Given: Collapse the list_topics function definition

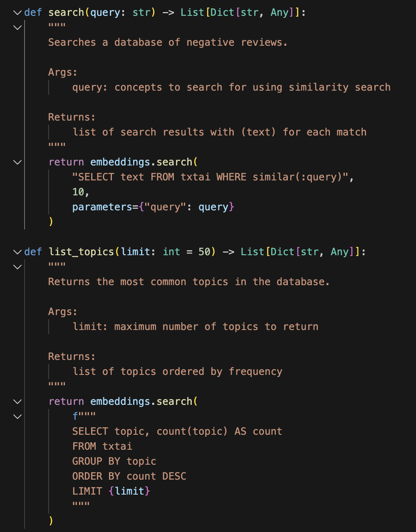Looking at the screenshot, I should [17, 252].
